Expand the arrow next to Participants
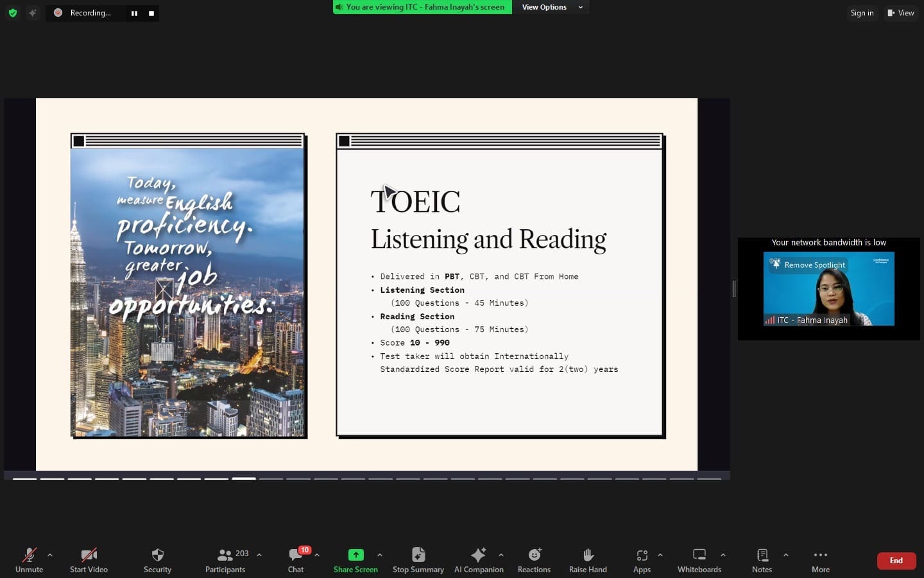This screenshot has height=578, width=924. coord(259,555)
